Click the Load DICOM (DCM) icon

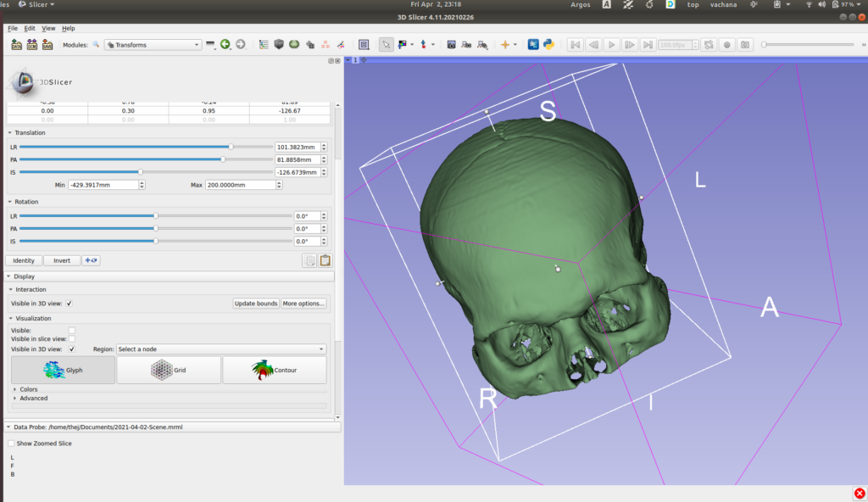point(32,45)
